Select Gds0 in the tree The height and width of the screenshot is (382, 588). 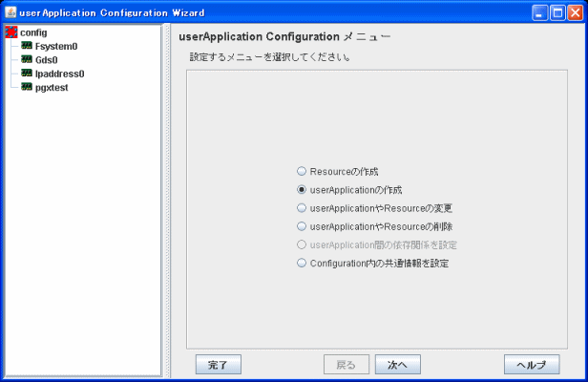47,60
